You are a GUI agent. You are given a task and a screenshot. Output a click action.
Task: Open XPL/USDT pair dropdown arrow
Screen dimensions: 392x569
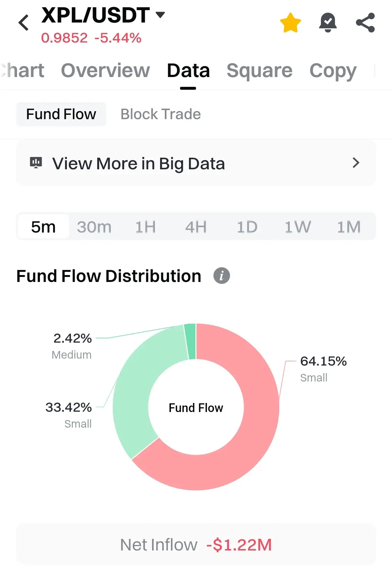click(160, 15)
